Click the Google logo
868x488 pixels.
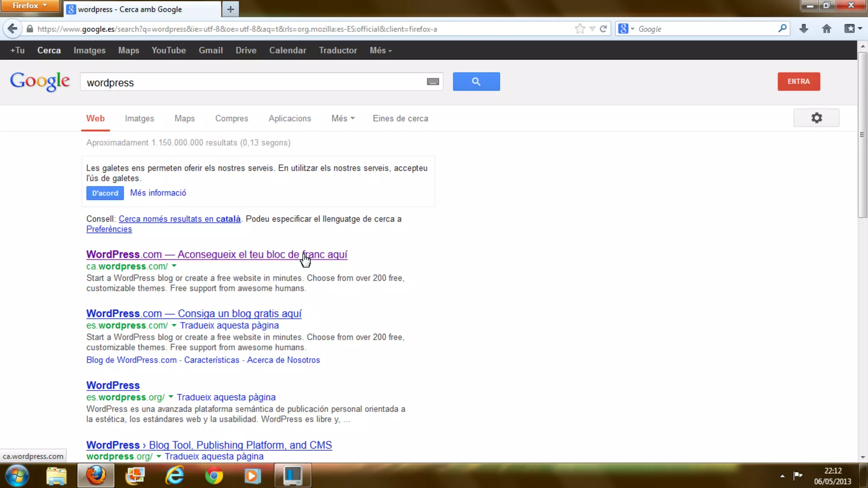pyautogui.click(x=40, y=81)
